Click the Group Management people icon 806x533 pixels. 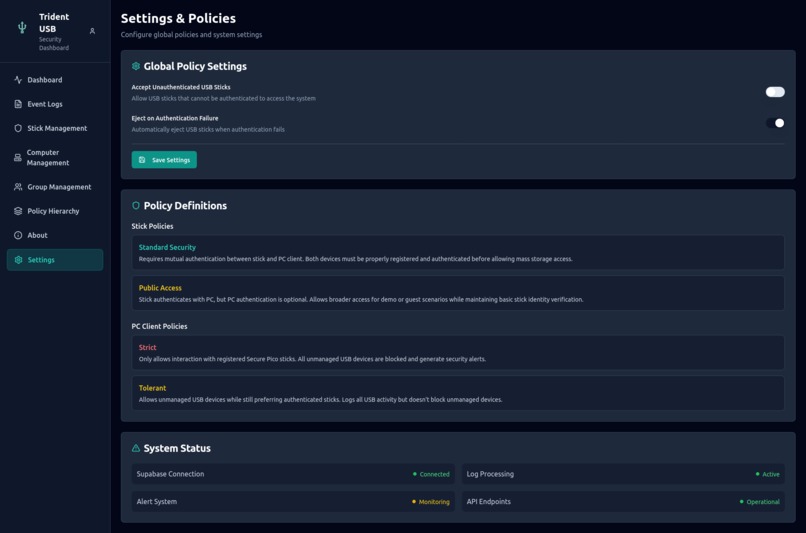click(18, 187)
